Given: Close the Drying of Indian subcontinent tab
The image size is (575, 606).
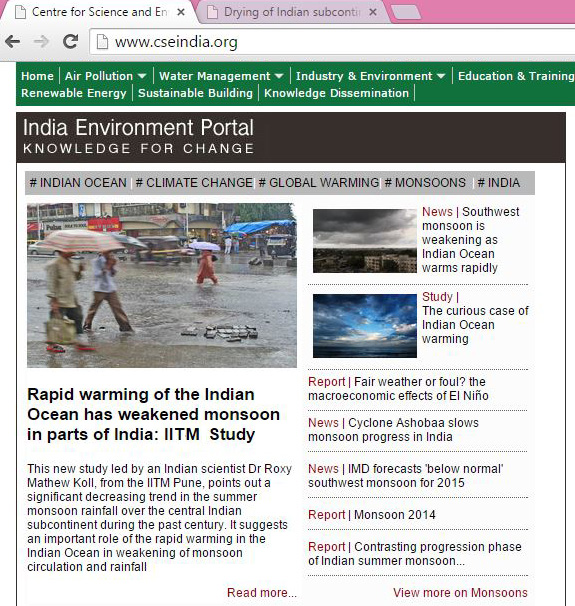Looking at the screenshot, I should (373, 12).
